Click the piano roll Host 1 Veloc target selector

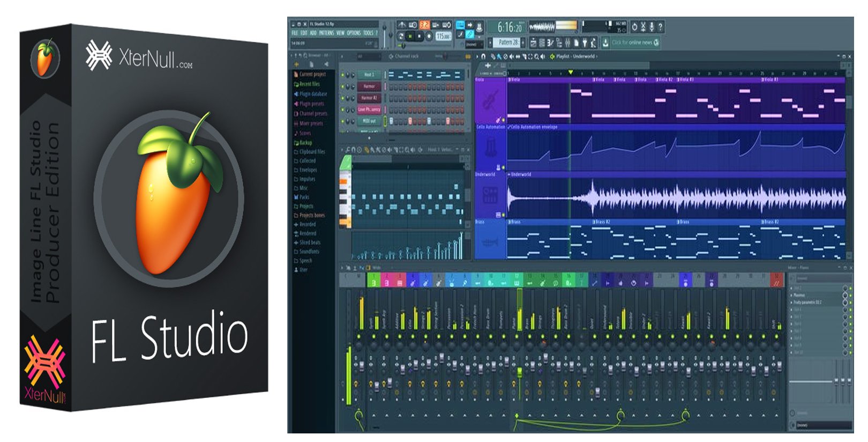440,150
